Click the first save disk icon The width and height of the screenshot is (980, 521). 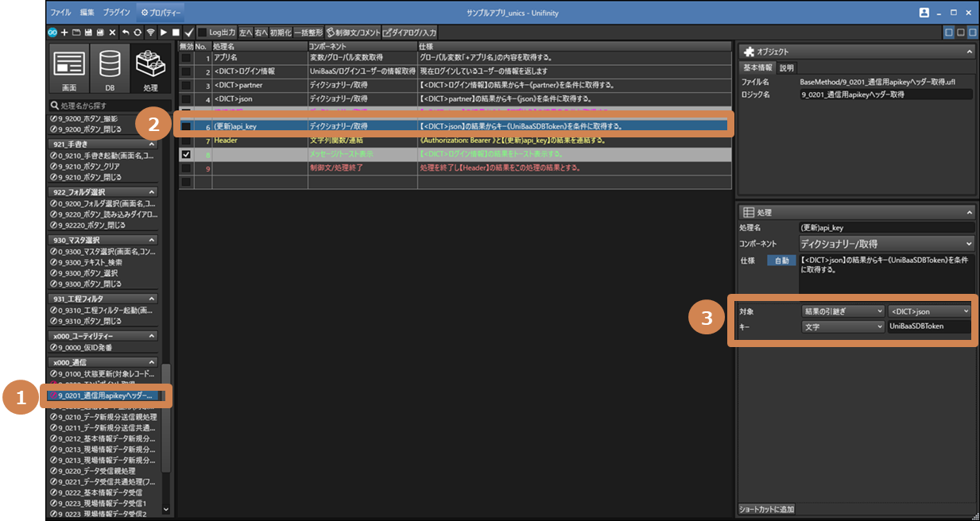[x=87, y=33]
